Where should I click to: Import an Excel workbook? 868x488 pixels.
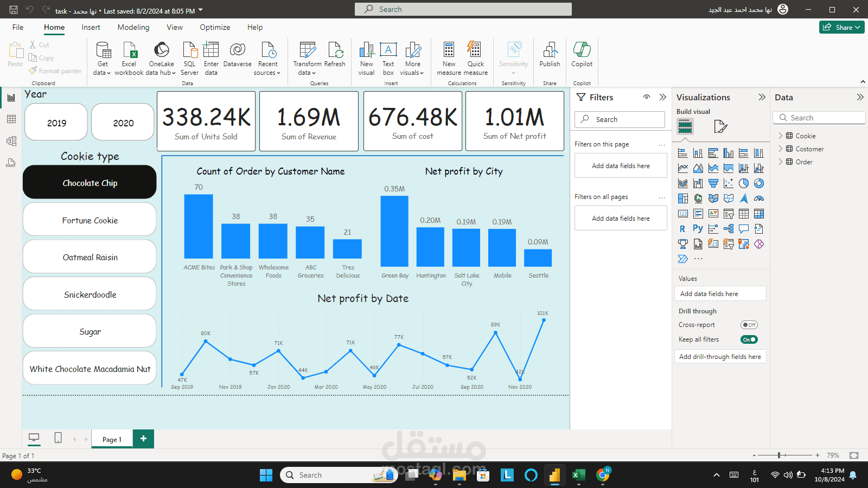click(x=129, y=59)
